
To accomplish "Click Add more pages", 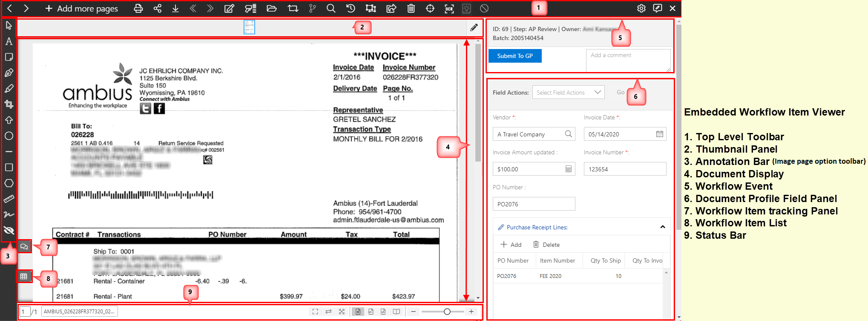I will (82, 9).
